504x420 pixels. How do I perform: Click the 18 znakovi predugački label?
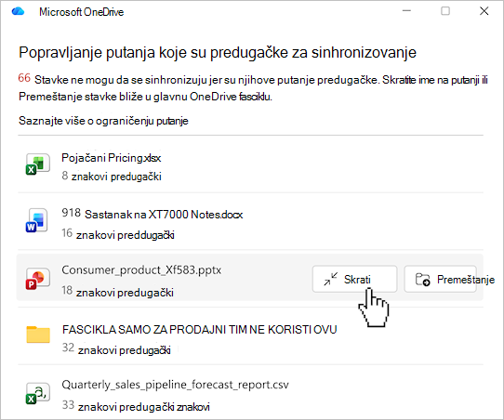coord(118,292)
